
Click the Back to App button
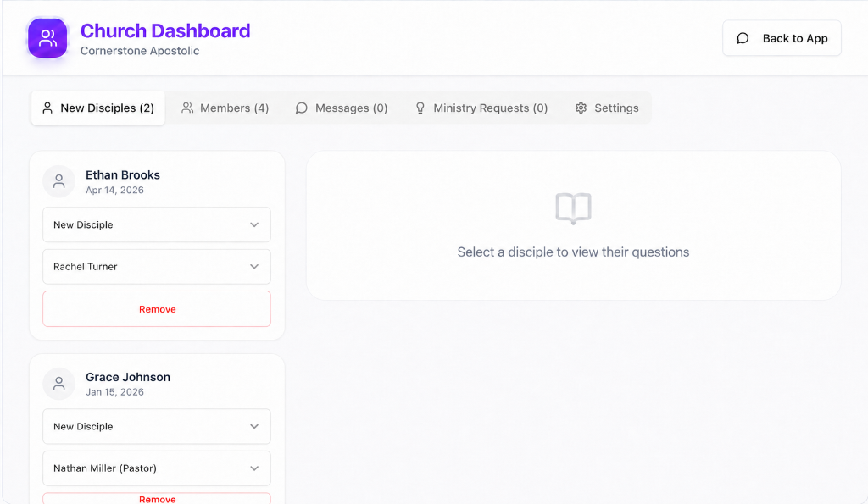782,38
